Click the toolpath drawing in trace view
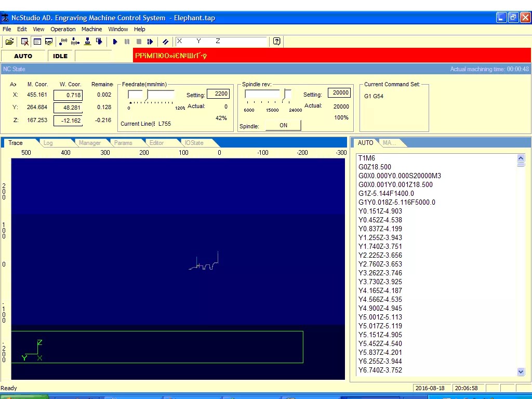Viewport: 532px width, 399px height. [204, 261]
